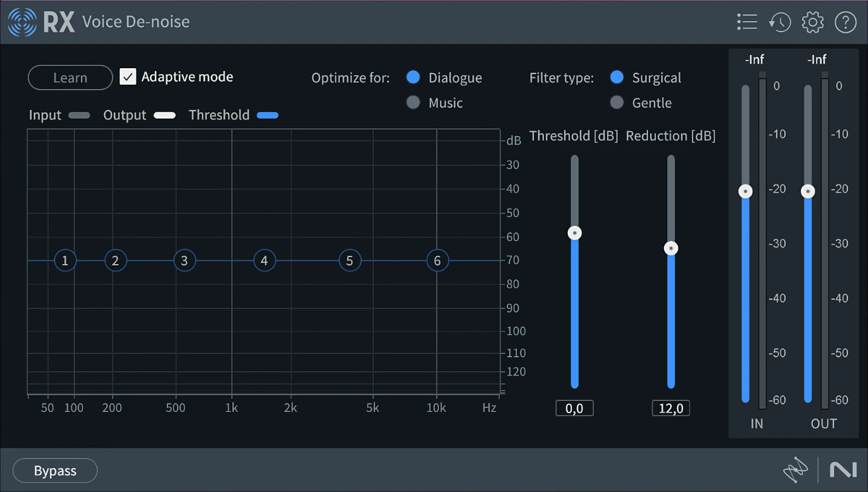Open the undo history icon
The image size is (868, 492).
(x=780, y=22)
